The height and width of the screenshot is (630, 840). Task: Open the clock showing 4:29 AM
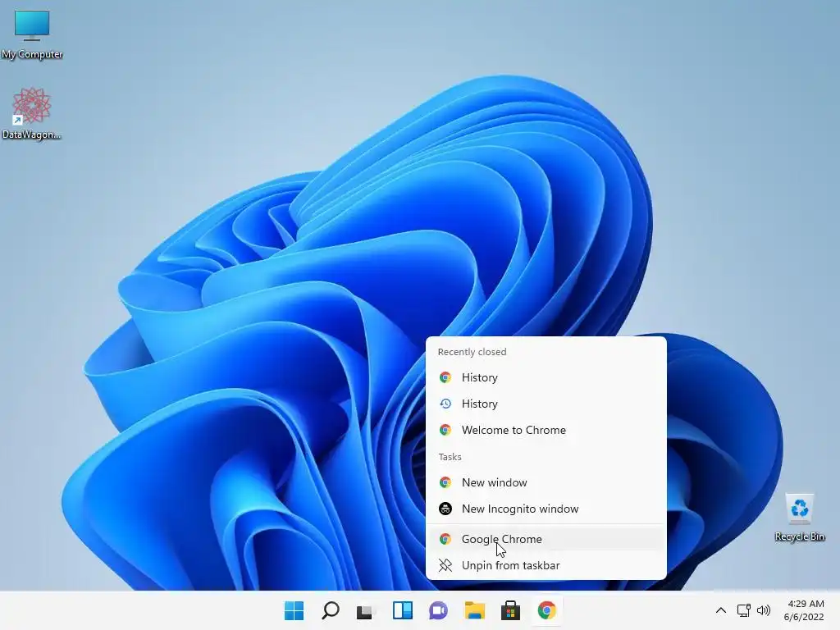click(806, 604)
